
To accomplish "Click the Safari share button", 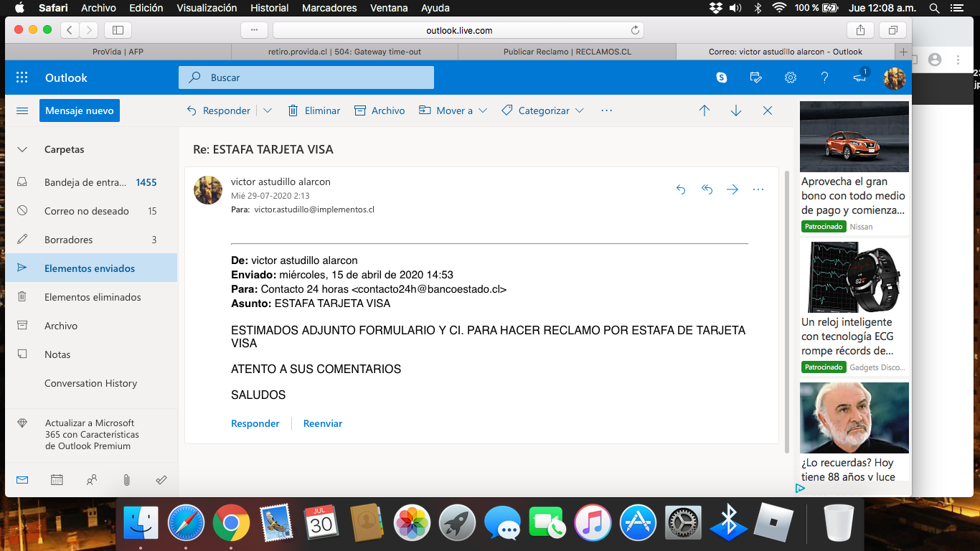I will [860, 30].
